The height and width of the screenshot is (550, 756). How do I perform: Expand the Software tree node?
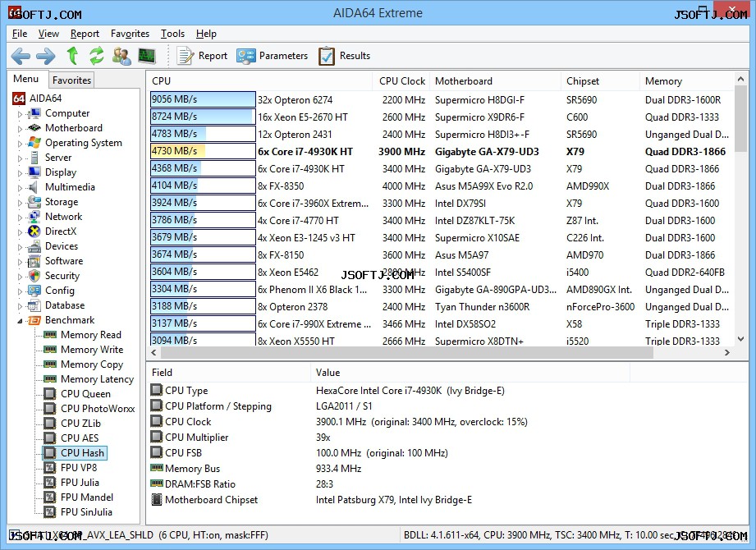point(20,262)
